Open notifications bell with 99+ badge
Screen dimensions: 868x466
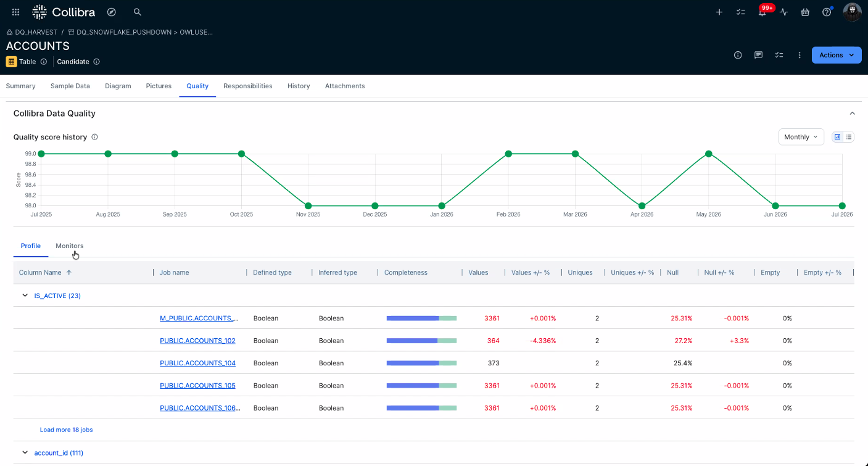tap(763, 11)
